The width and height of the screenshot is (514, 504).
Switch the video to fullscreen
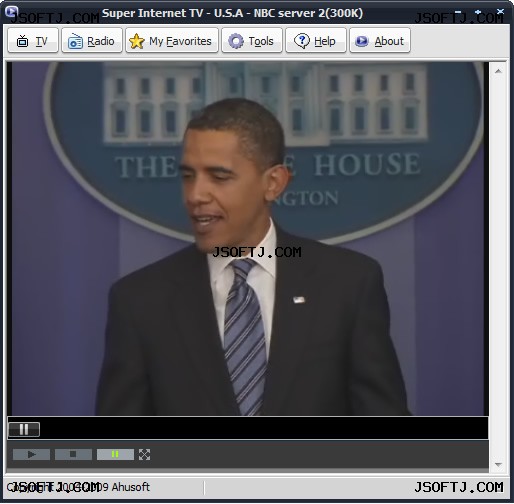pos(144,454)
